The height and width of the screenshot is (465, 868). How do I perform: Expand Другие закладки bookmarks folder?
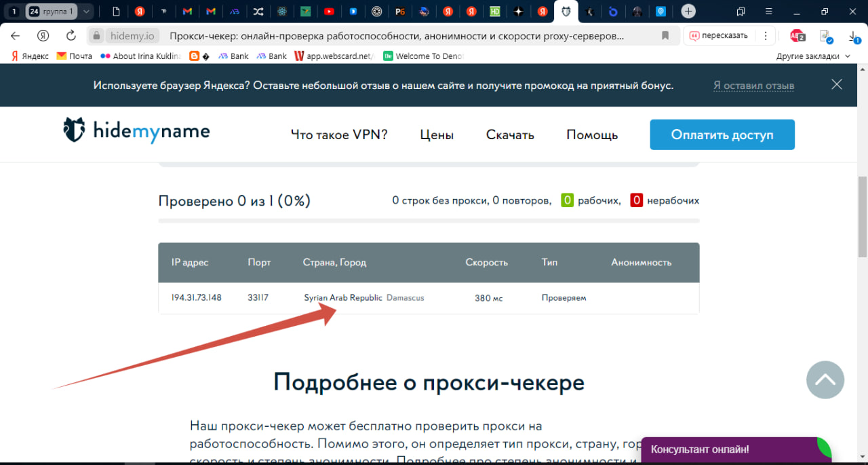pos(813,56)
